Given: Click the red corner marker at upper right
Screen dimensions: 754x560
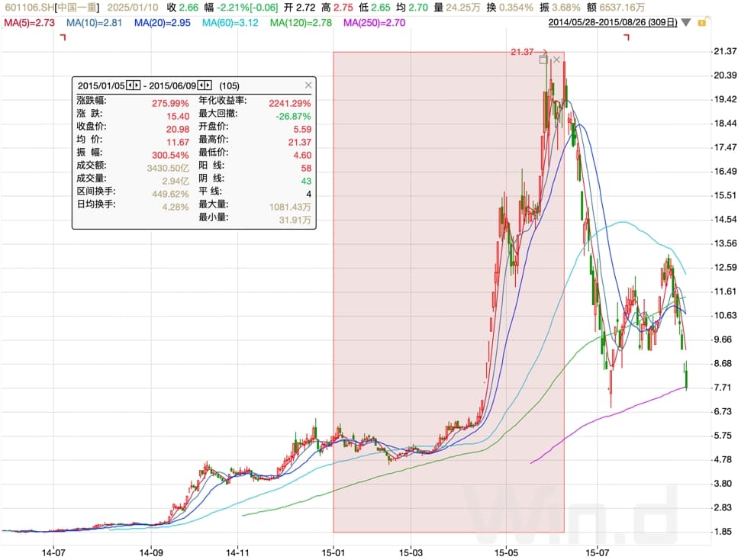Looking at the screenshot, I should coord(627,39).
